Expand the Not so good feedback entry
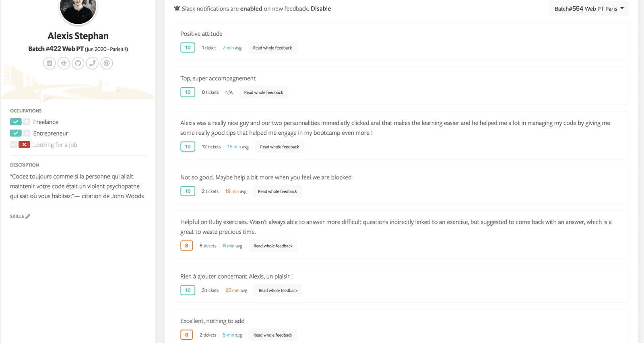This screenshot has width=644, height=343. [277, 191]
